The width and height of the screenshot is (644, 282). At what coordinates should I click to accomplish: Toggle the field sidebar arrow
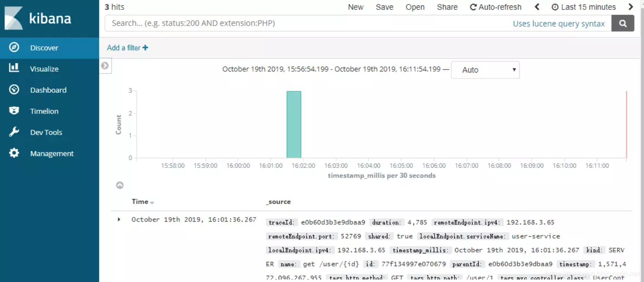click(105, 66)
